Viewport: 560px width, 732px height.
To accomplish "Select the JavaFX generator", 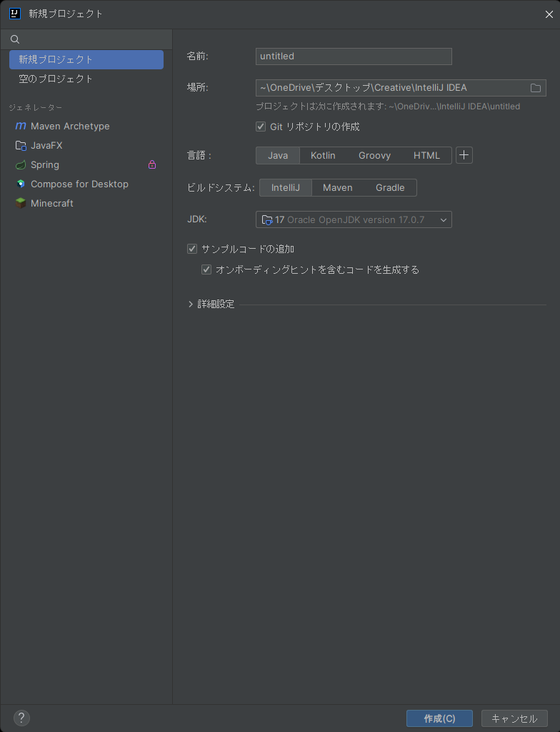I will pyautogui.click(x=86, y=146).
